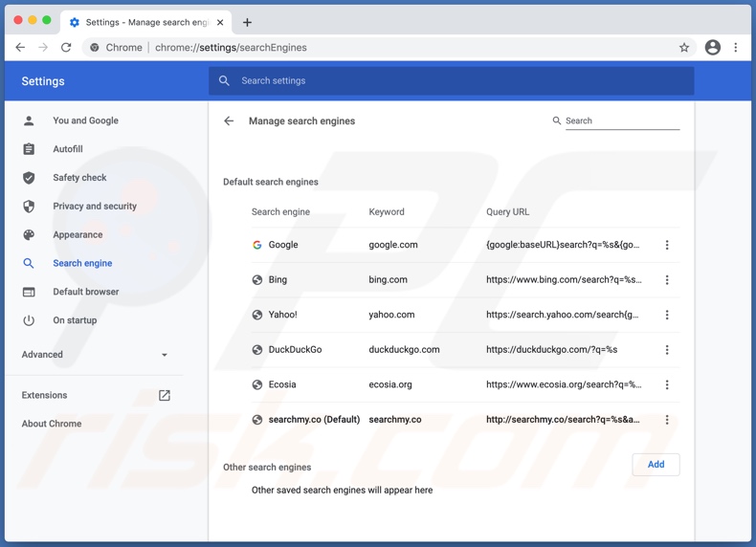Viewport: 756px width, 547px height.
Task: Open Autofill settings
Action: point(68,149)
